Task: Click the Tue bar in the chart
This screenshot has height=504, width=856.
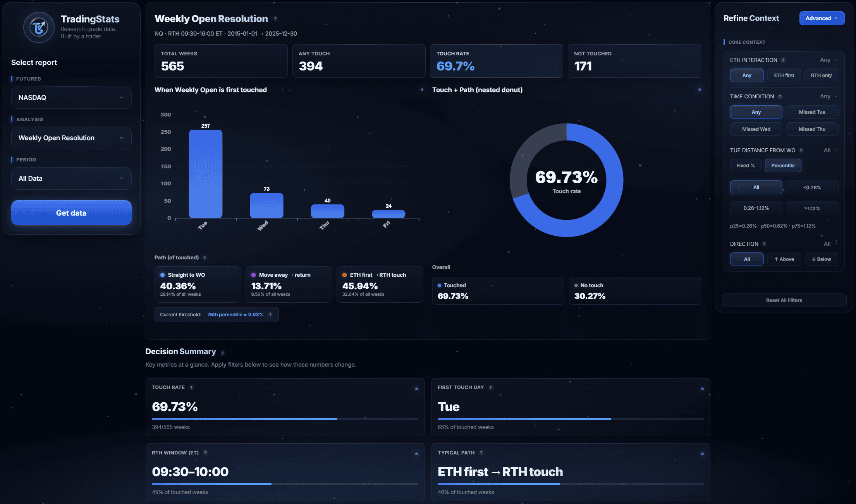Action: pos(206,174)
